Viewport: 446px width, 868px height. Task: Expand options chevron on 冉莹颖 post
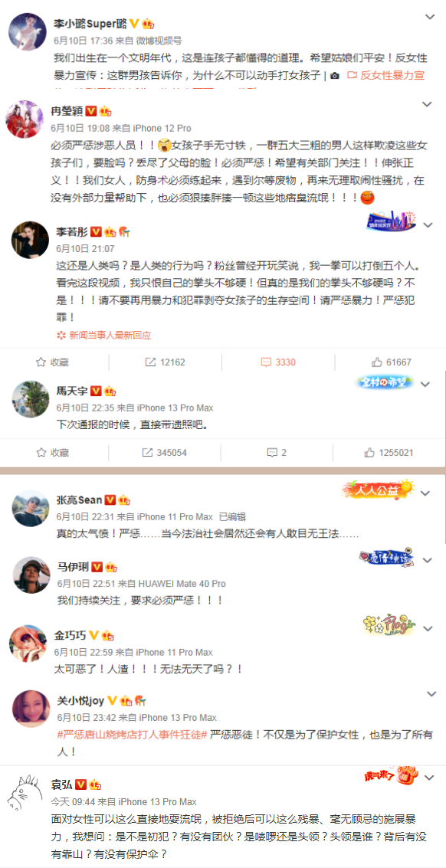[x=427, y=104]
